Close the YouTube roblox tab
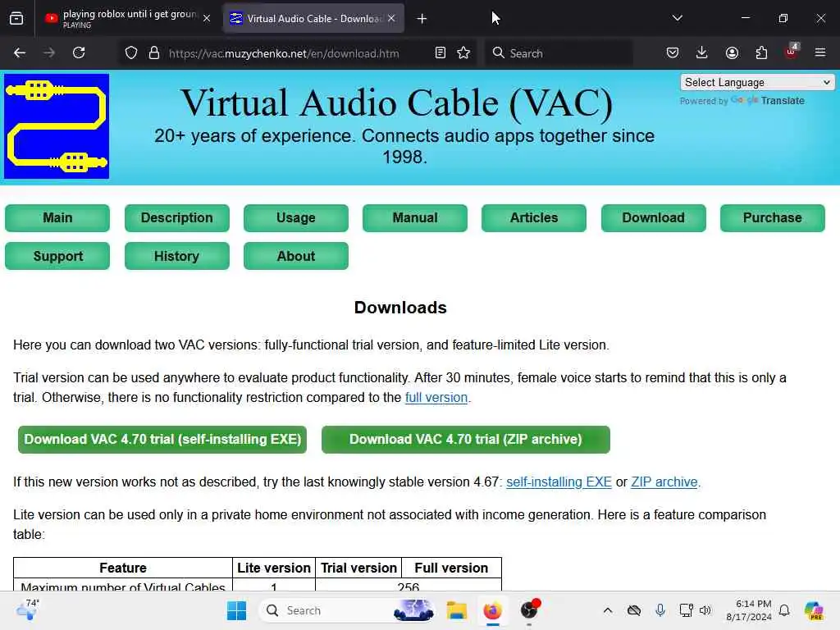 [207, 19]
